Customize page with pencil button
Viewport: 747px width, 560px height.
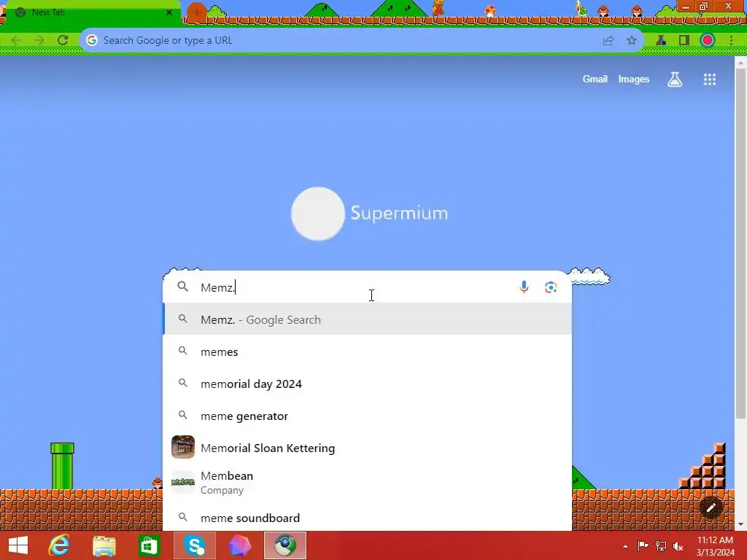click(711, 507)
